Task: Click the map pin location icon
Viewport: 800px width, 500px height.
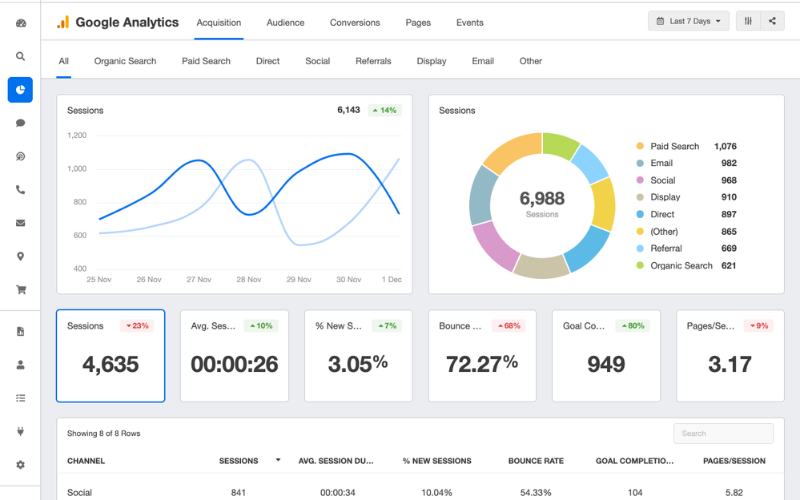Action: click(20, 256)
